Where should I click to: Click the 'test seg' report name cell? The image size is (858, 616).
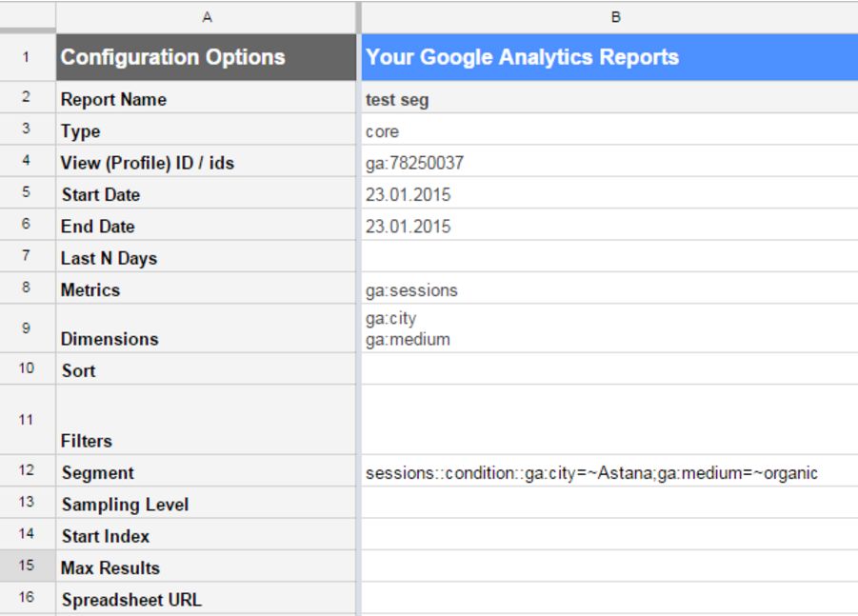[x=609, y=100]
